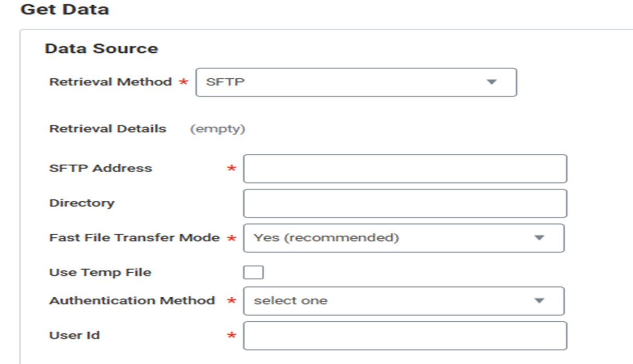Click the Authentication Method label
The width and height of the screenshot is (633, 364).
point(132,301)
